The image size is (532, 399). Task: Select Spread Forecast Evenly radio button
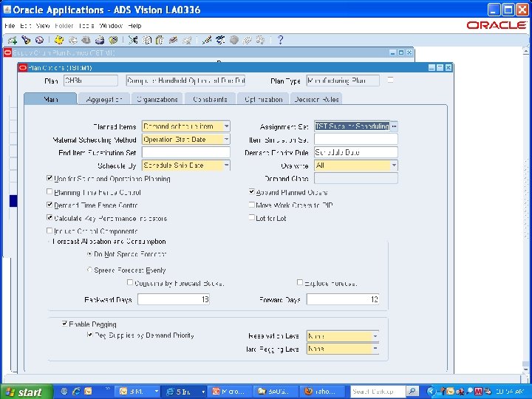[x=89, y=270]
